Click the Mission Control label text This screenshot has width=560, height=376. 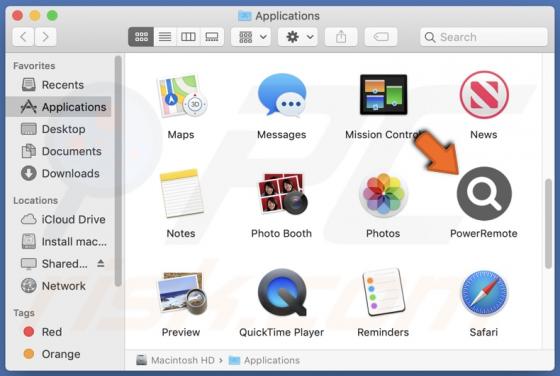click(383, 135)
